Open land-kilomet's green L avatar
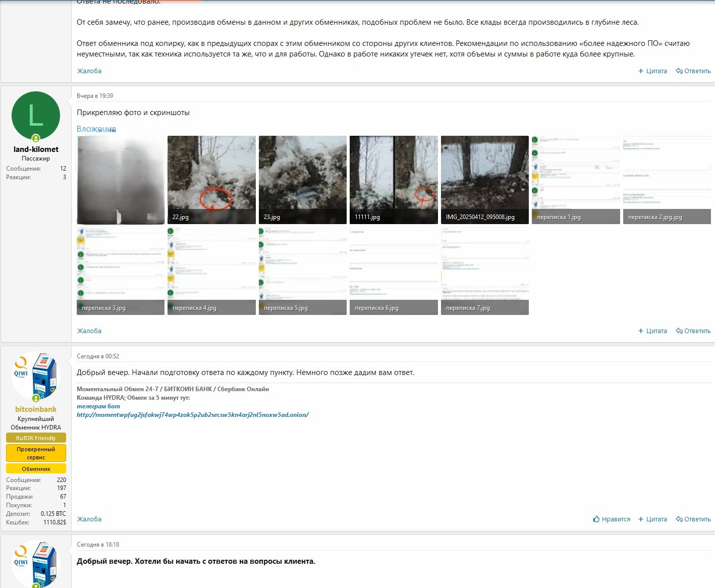This screenshot has height=588, width=715. 36,116
